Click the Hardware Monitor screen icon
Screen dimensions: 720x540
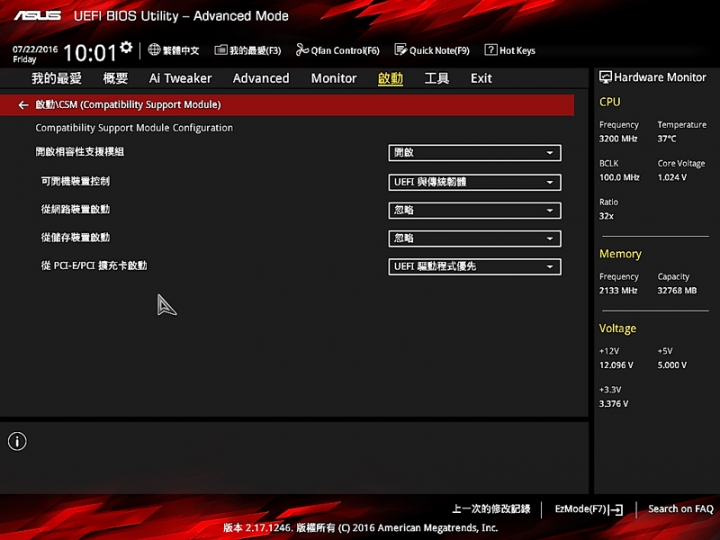pos(605,77)
